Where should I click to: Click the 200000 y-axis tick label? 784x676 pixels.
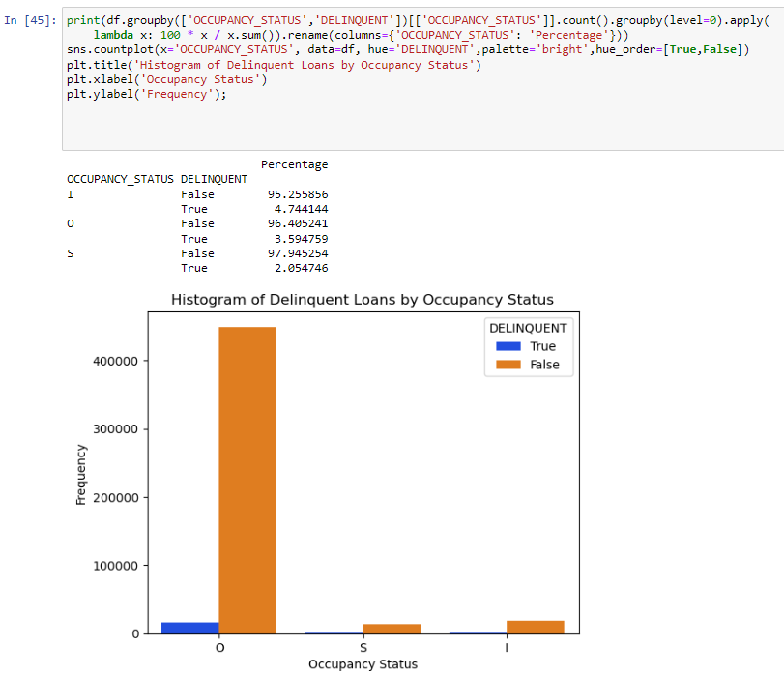point(115,498)
